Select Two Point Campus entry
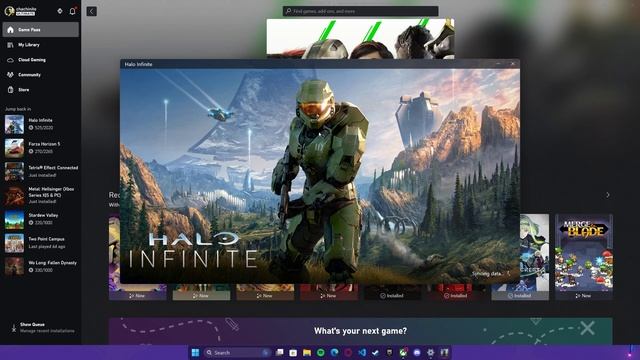 point(40,243)
